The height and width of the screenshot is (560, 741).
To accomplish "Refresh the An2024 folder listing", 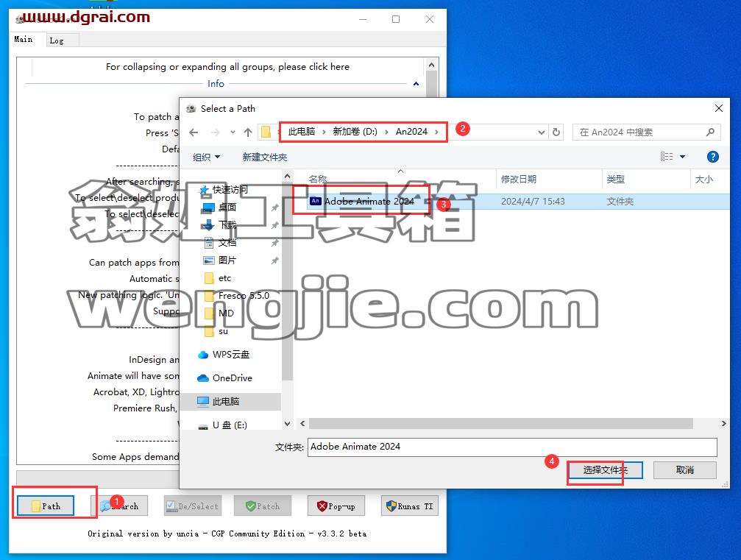I will pos(556,132).
